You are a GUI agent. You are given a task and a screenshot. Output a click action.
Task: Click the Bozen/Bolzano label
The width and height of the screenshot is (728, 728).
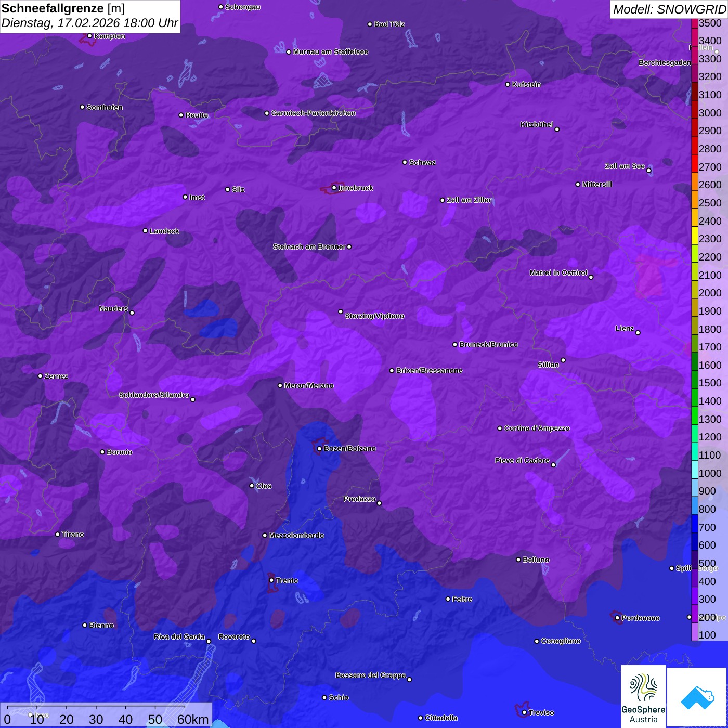tap(349, 448)
